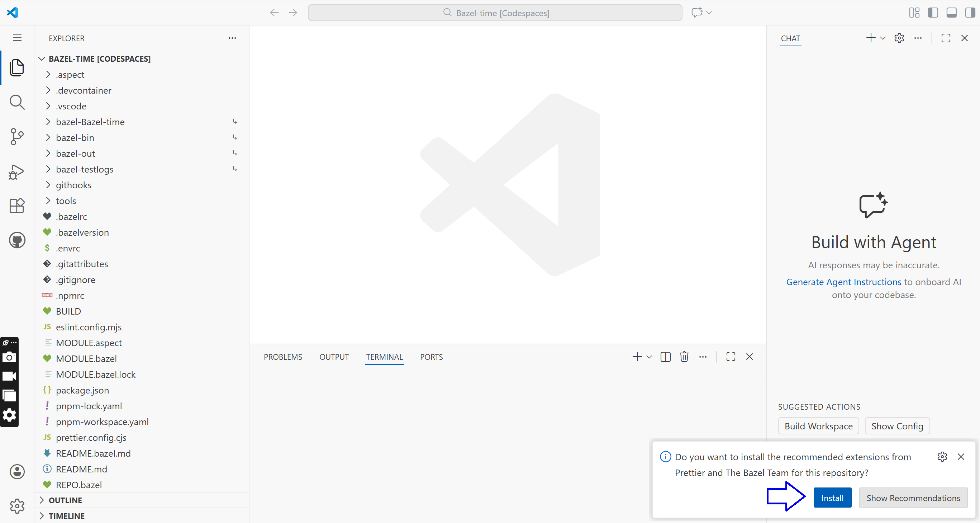Maximize the terminal panel size
This screenshot has width=980, height=523.
click(731, 357)
